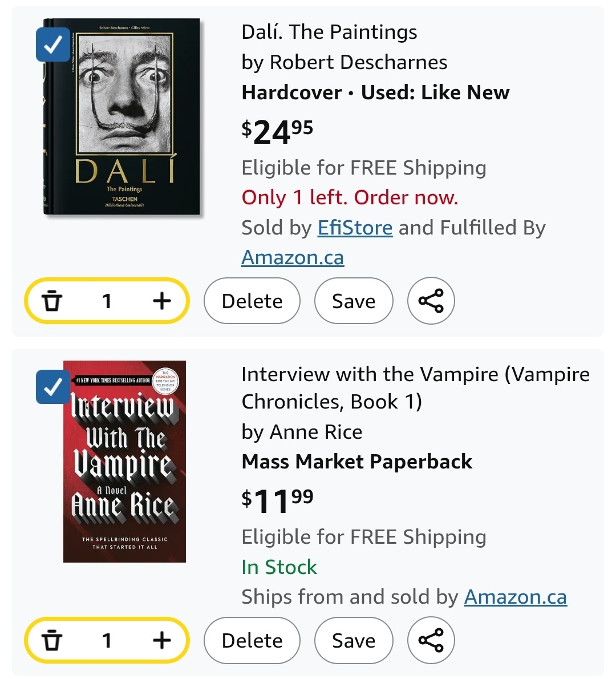Share the Interview with the Vampire item
This screenshot has width=616, height=679.
pos(431,640)
